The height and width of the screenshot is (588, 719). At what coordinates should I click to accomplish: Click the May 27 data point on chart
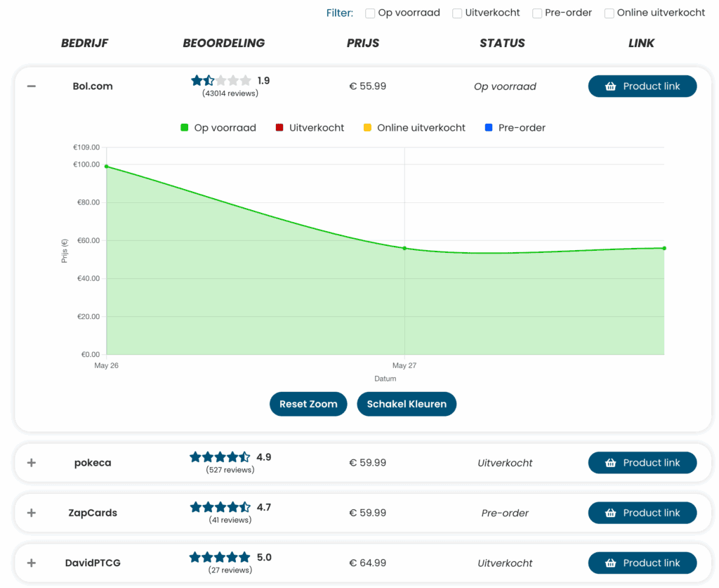[404, 248]
